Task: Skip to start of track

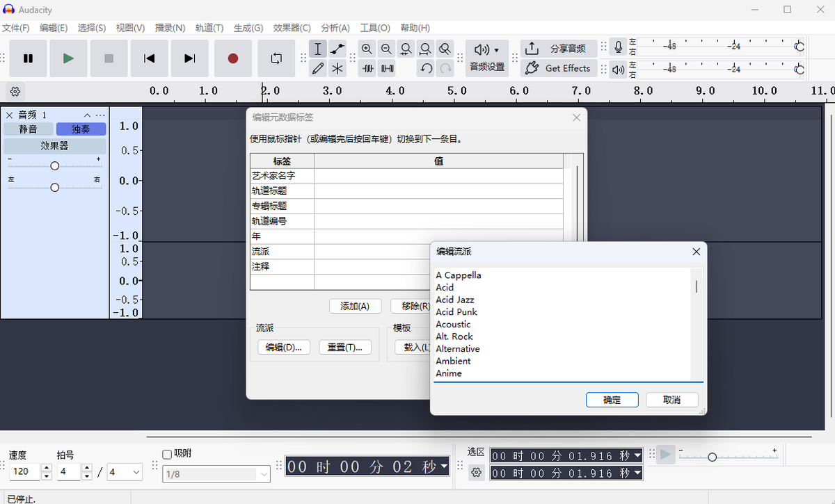Action: click(x=149, y=58)
